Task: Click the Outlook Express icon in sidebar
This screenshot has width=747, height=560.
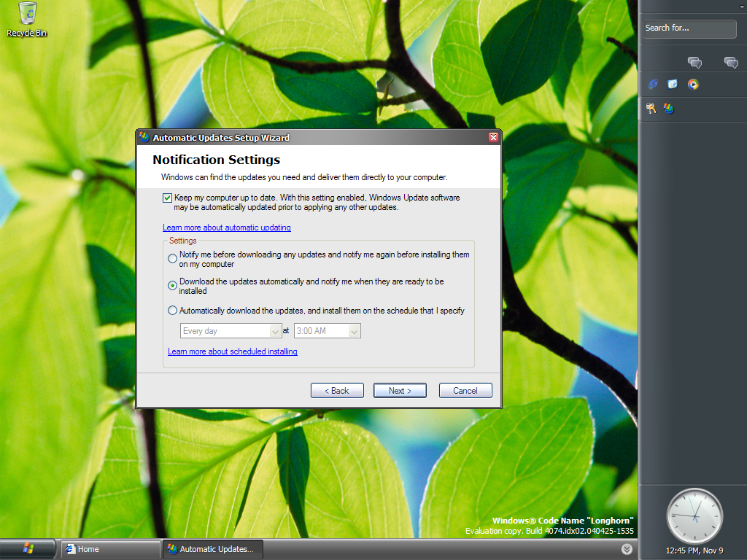Action: pos(673,84)
